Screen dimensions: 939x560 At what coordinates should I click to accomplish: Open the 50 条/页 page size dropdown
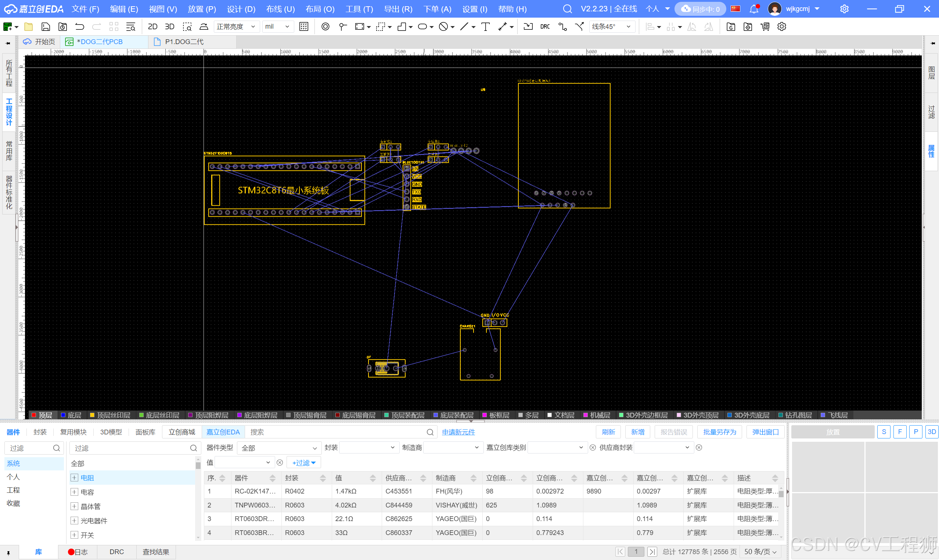pos(760,552)
